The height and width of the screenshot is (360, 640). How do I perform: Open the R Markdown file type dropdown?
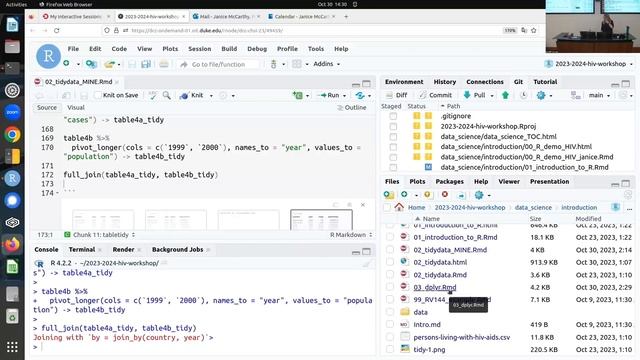pyautogui.click(x=351, y=235)
